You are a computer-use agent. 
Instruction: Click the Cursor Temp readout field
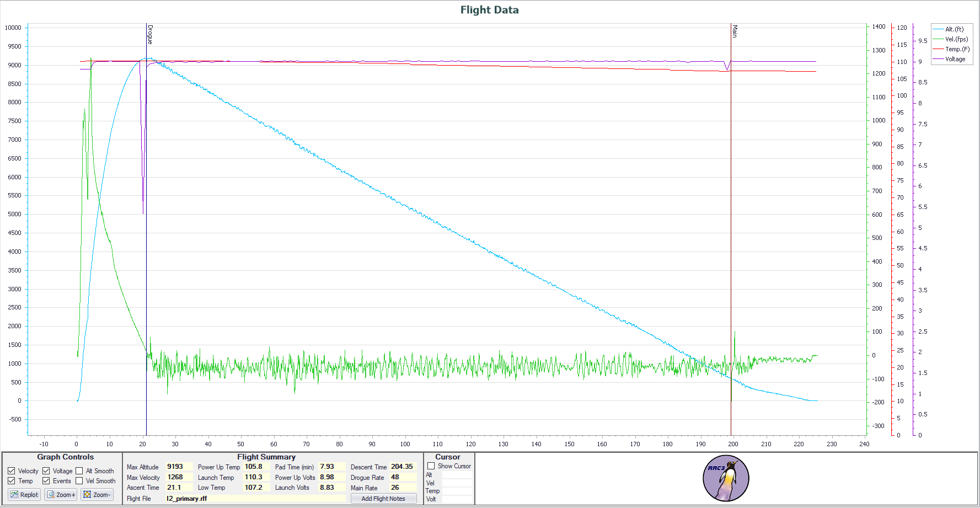coord(457,491)
